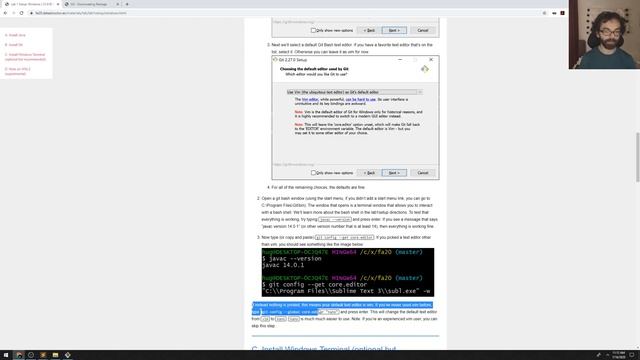Screen dimensions: 640x360
Task: Click the subl.exe path line in terminal
Action: [346, 291]
